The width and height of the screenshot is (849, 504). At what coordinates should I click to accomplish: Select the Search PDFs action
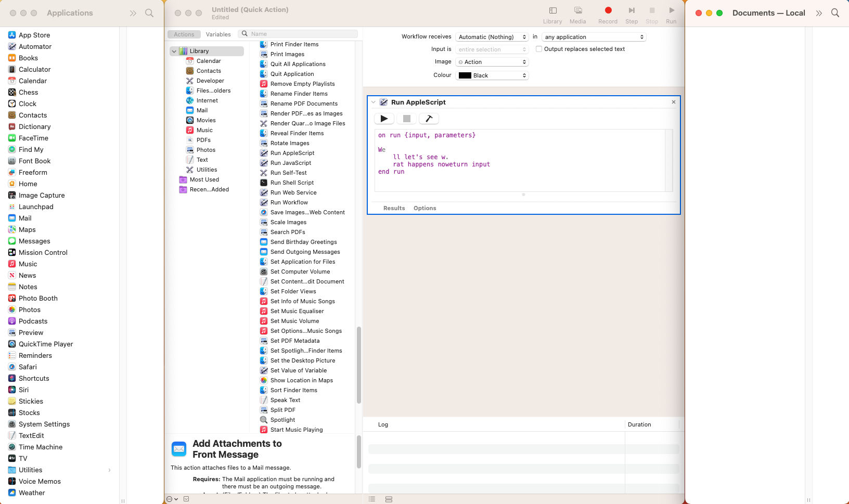pos(288,232)
